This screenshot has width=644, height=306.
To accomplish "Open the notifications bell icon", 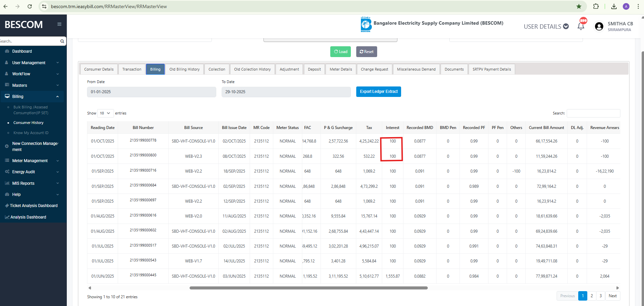I will click(581, 26).
